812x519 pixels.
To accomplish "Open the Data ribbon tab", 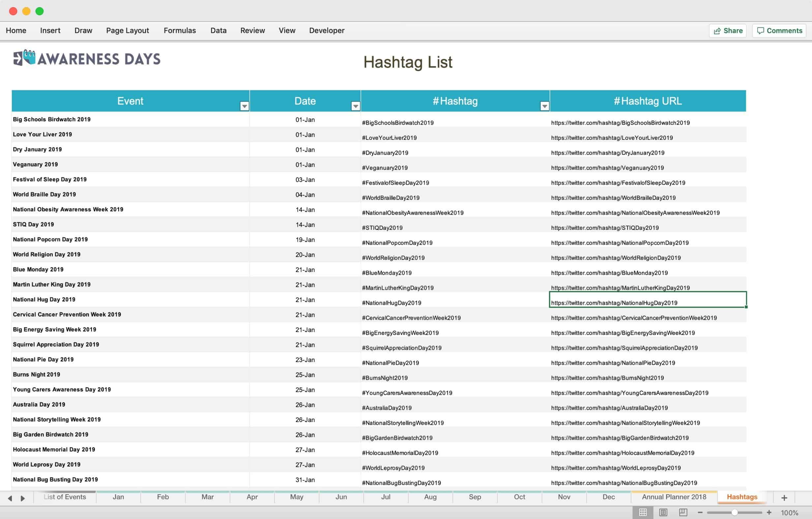I will [x=218, y=30].
